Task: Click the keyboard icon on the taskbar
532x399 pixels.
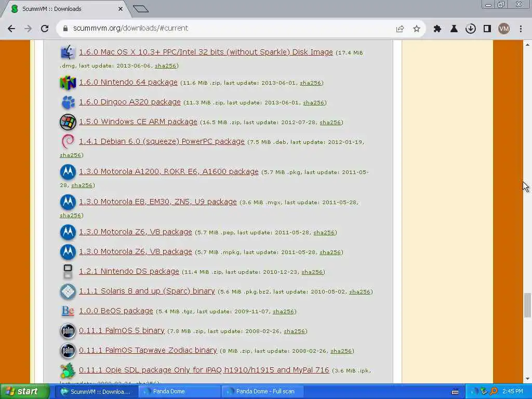Action: click(x=455, y=392)
